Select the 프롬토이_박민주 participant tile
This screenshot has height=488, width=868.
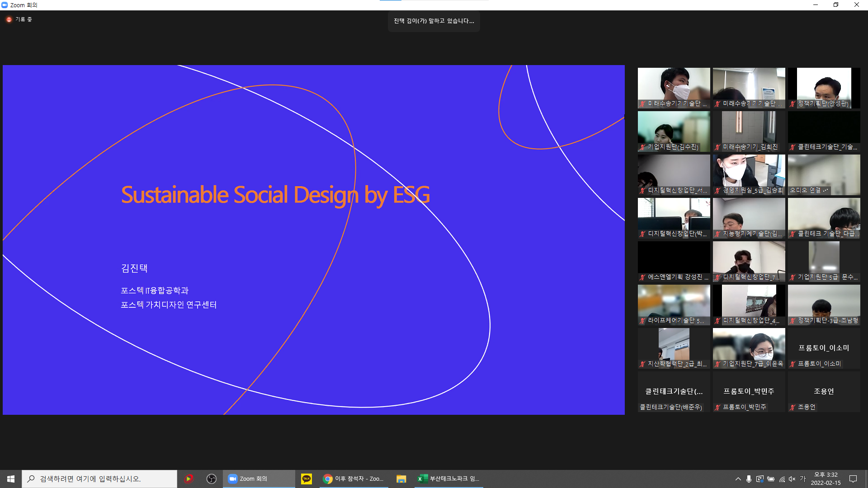(749, 392)
